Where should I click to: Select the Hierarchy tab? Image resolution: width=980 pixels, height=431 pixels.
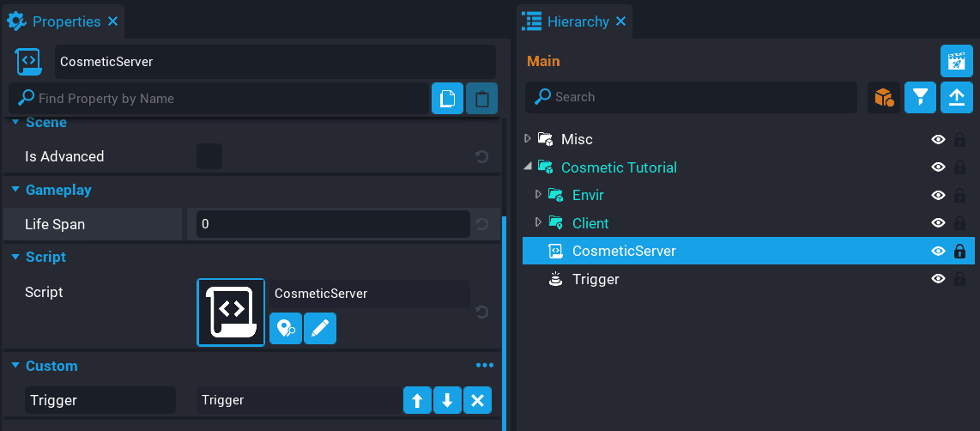pyautogui.click(x=577, y=21)
